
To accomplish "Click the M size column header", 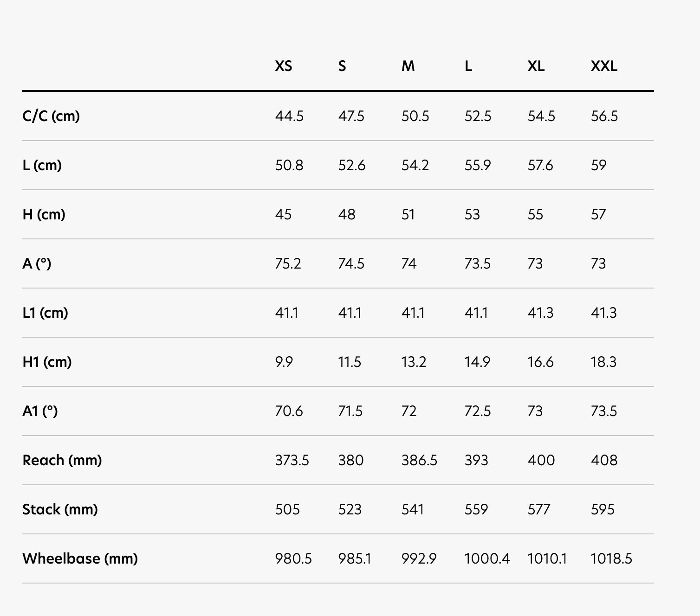I will (x=408, y=66).
